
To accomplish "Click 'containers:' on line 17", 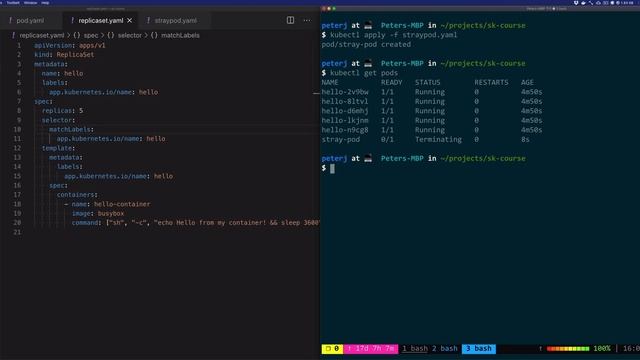I will pyautogui.click(x=77, y=195).
